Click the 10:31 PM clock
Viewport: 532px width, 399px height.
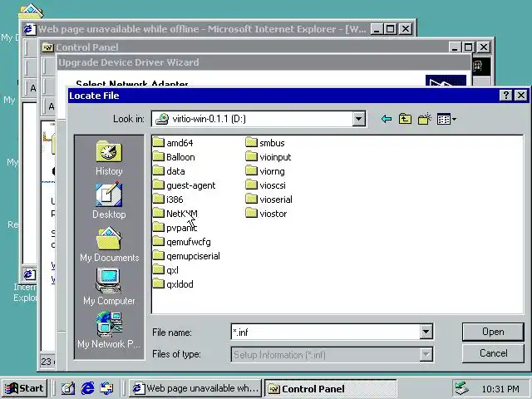[x=500, y=388]
